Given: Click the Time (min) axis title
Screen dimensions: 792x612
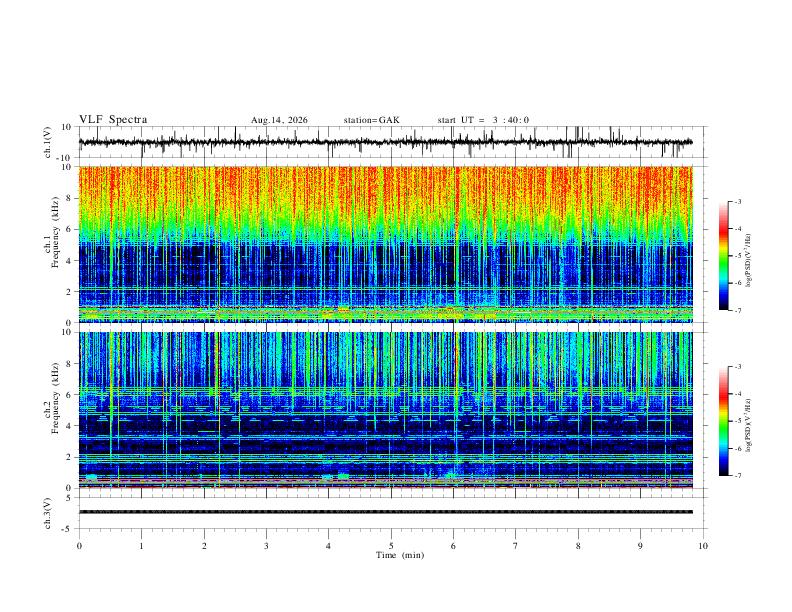Looking at the screenshot, I should click(x=400, y=555).
